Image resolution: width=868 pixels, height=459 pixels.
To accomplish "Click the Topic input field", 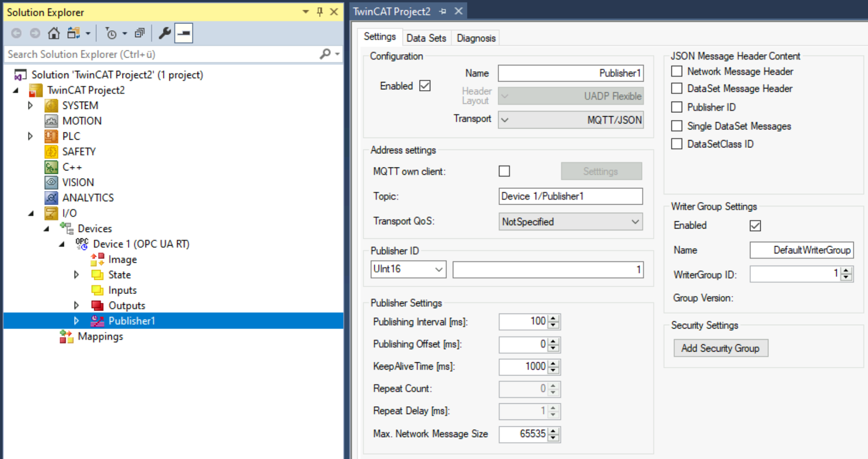I will pos(570,196).
